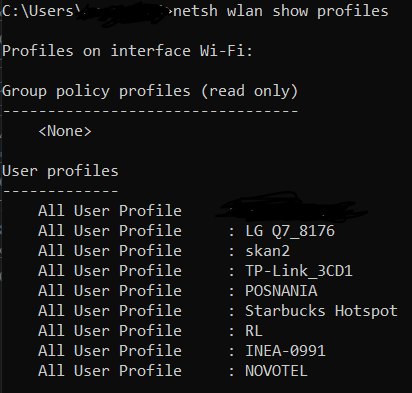Click All User Profile label beside NOVOTEL
This screenshot has width=412, height=393.
(x=110, y=371)
